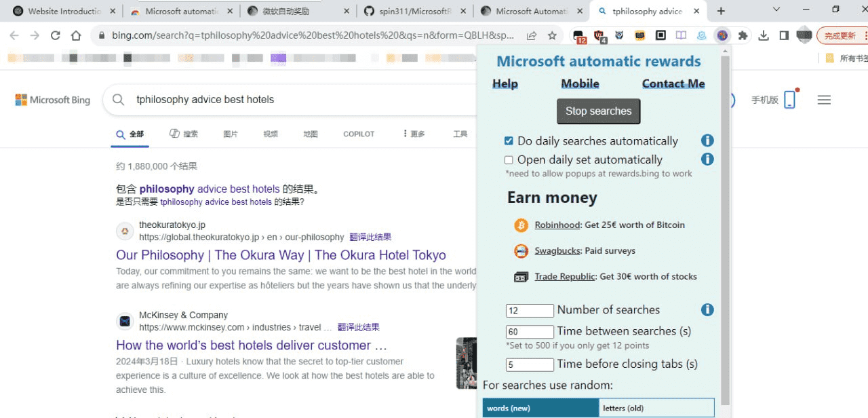Select the 全部 (All) search tab
Viewport: 868px width, 418px height.
(x=130, y=134)
